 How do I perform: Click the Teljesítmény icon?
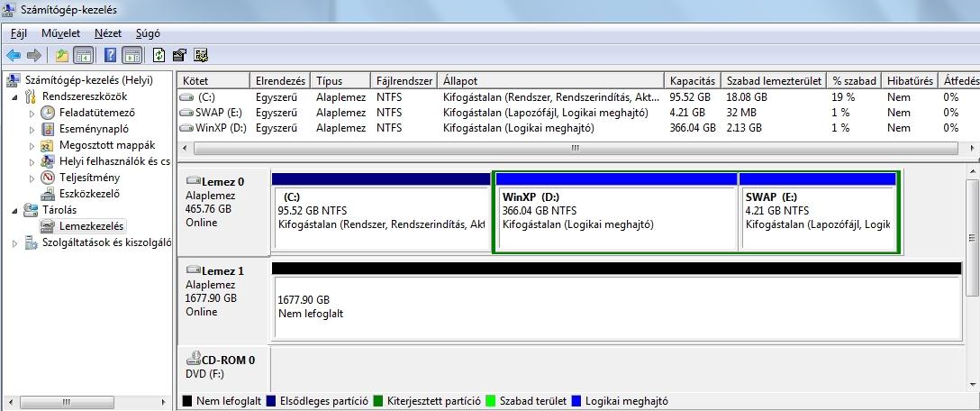pos(48,178)
